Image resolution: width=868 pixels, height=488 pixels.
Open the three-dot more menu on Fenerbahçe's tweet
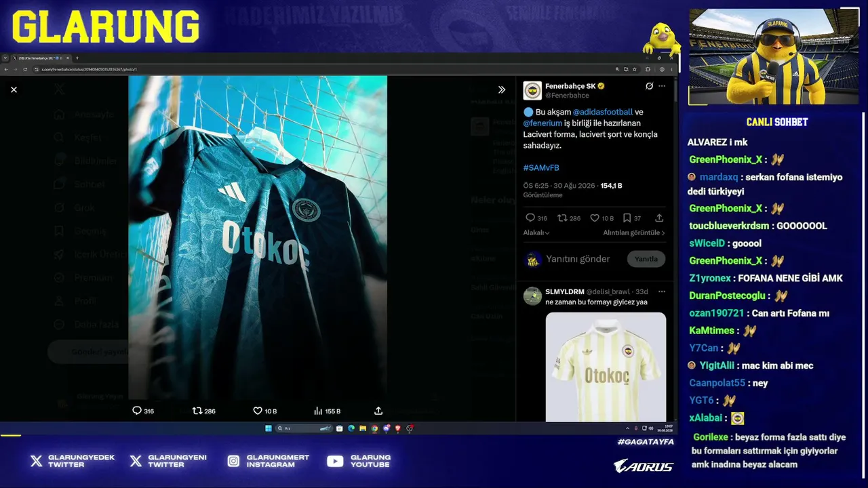662,86
